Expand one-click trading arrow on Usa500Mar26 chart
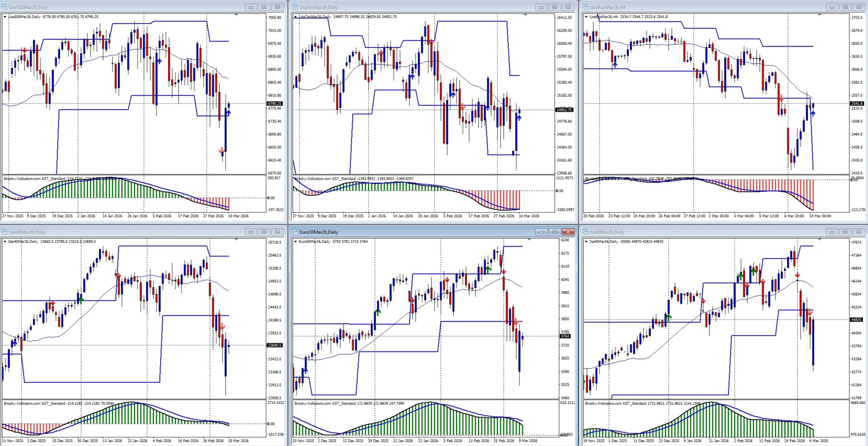 coord(5,17)
